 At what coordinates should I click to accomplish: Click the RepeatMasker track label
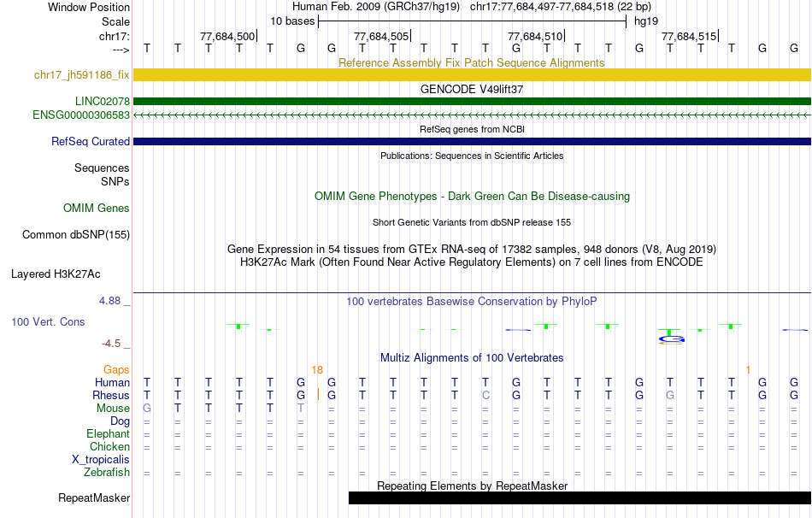pyautogui.click(x=94, y=497)
